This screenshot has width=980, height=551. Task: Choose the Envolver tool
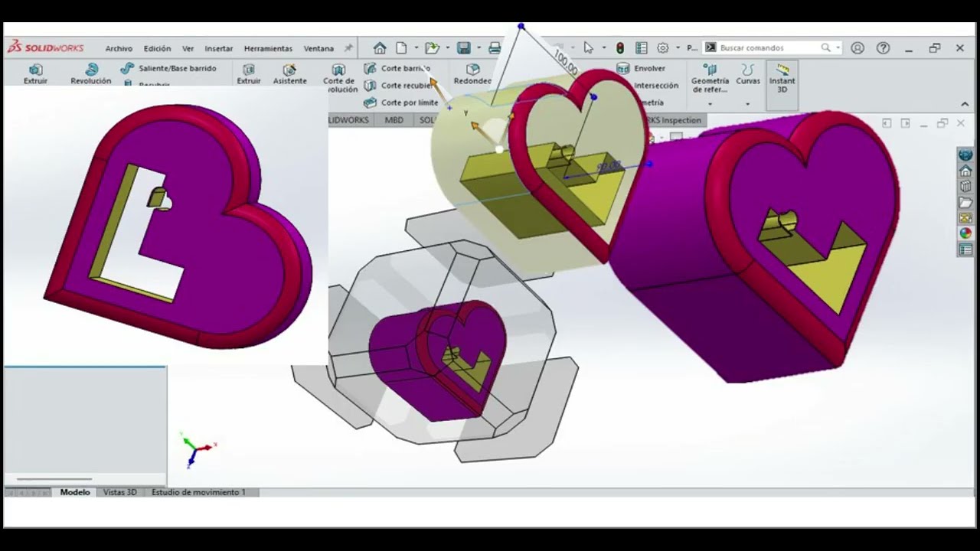point(642,68)
